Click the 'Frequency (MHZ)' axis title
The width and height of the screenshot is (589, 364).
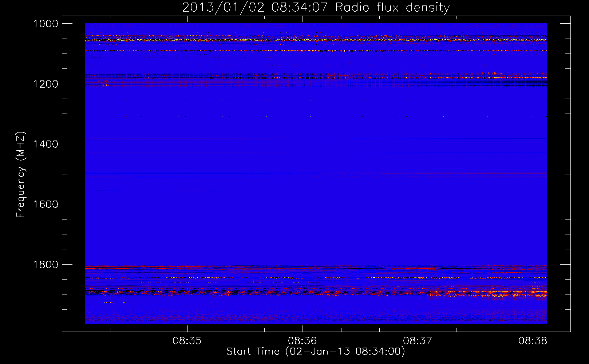[21, 175]
